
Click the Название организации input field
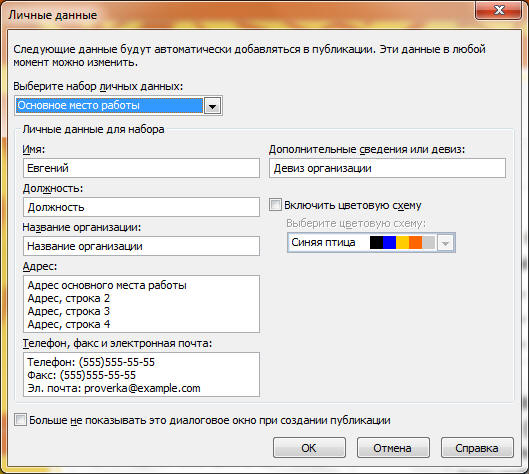click(x=141, y=246)
